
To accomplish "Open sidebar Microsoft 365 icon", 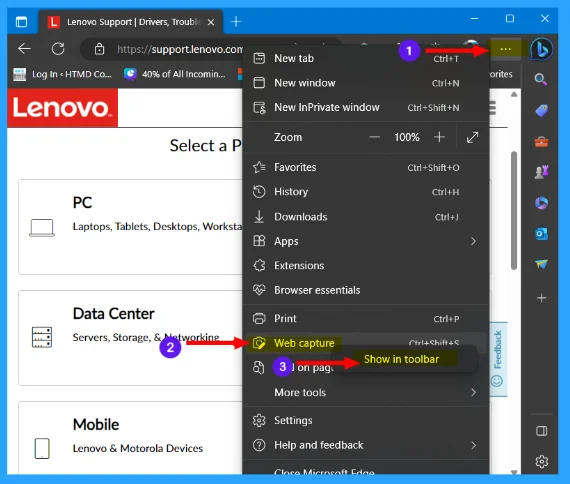I will click(541, 203).
